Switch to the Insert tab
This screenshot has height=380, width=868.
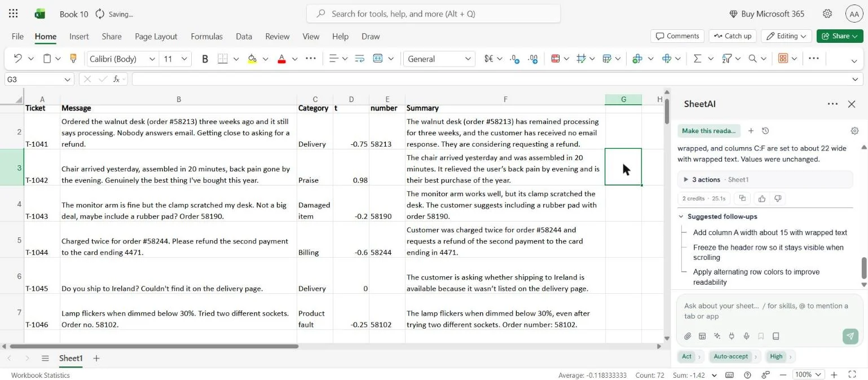[x=79, y=36]
